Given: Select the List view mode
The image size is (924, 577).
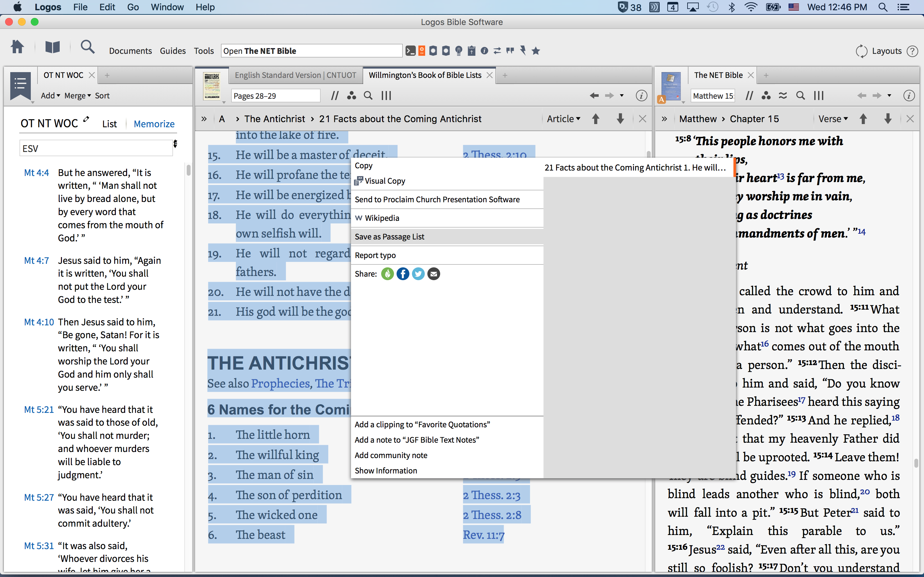Looking at the screenshot, I should tap(109, 124).
